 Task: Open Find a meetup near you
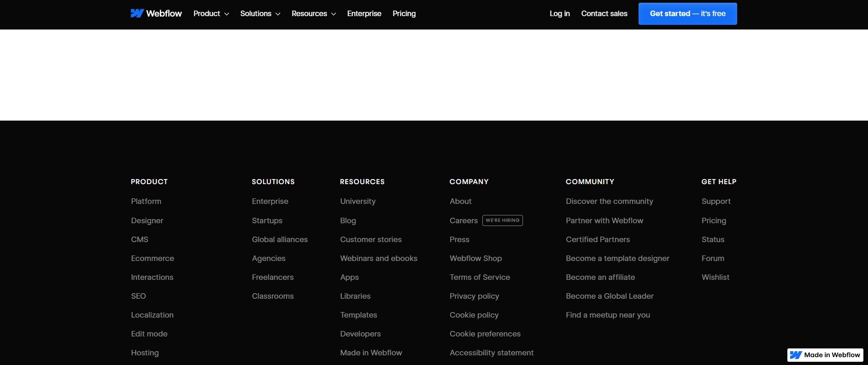click(608, 315)
